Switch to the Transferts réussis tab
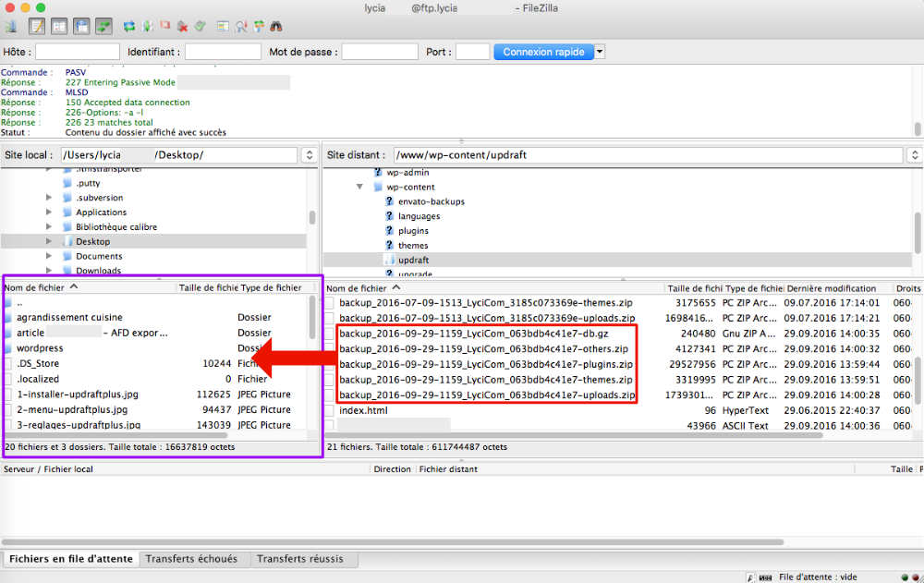 299,559
